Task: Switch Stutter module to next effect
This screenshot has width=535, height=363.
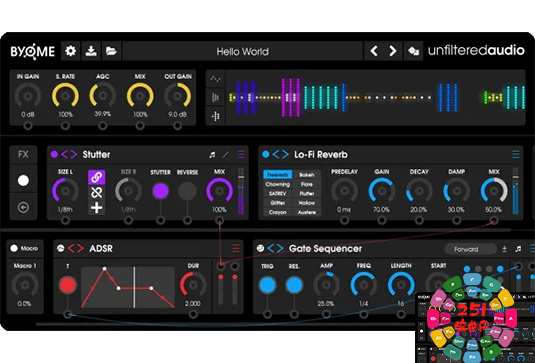Action: (74, 155)
